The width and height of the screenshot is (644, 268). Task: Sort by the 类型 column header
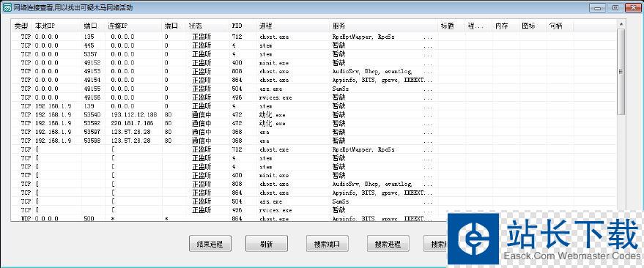pyautogui.click(x=21, y=26)
